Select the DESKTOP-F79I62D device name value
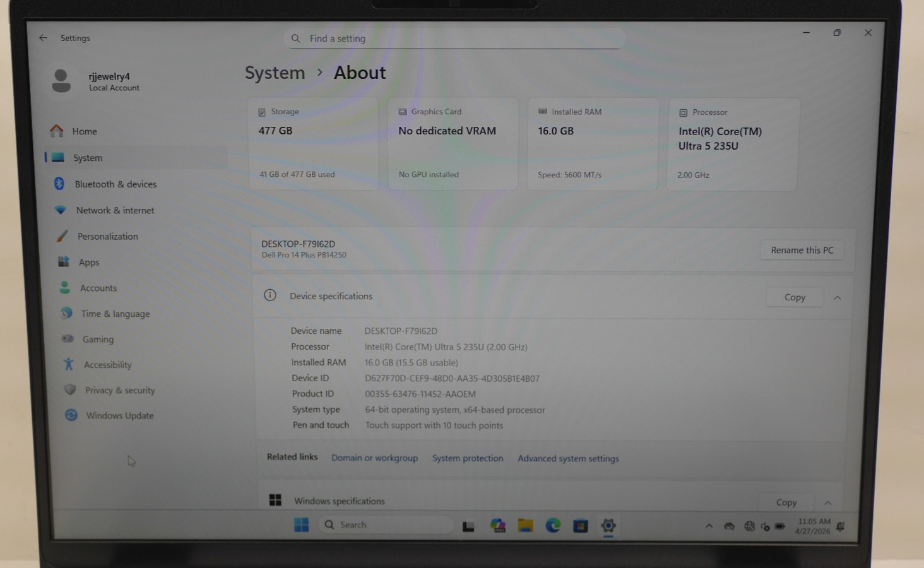This screenshot has width=924, height=568. coord(401,331)
